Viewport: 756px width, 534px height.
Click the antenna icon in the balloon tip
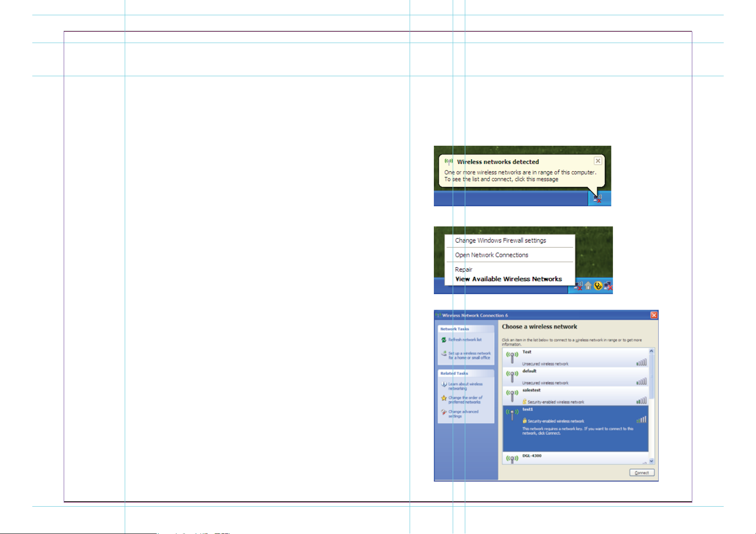[x=448, y=161]
